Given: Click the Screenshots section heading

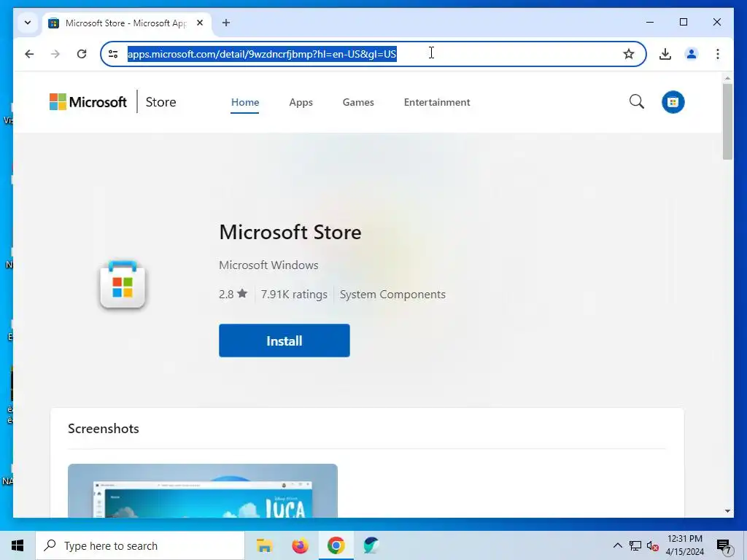Looking at the screenshot, I should (104, 429).
